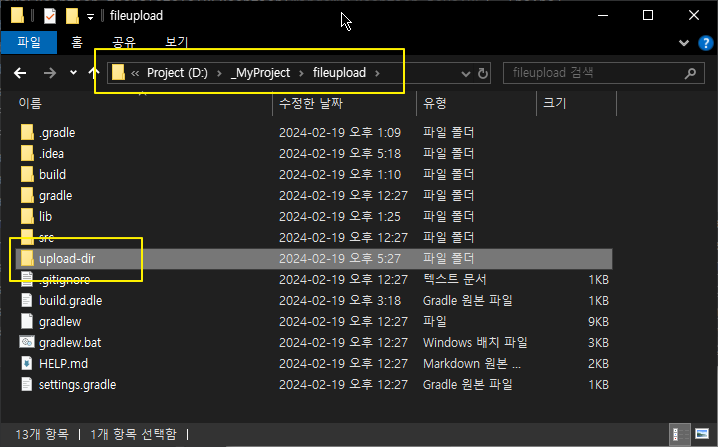The width and height of the screenshot is (718, 447).
Task: Open the recent locations dropdown arrow
Action: pyautogui.click(x=73, y=73)
